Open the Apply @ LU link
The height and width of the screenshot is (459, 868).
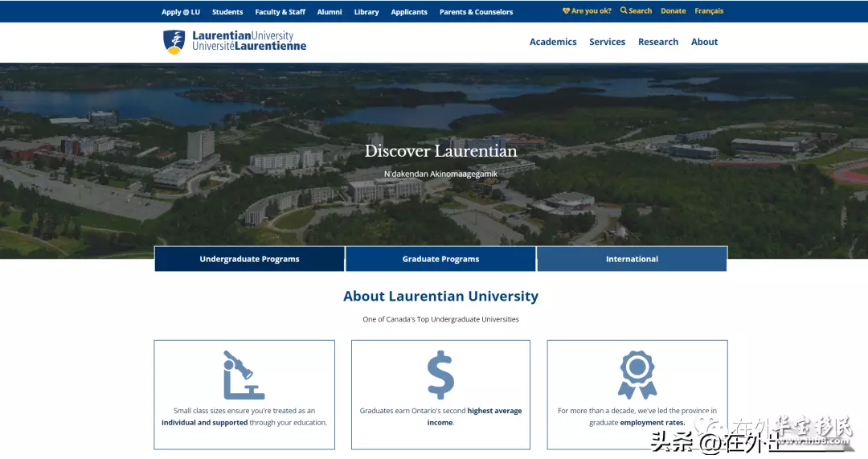click(x=181, y=11)
